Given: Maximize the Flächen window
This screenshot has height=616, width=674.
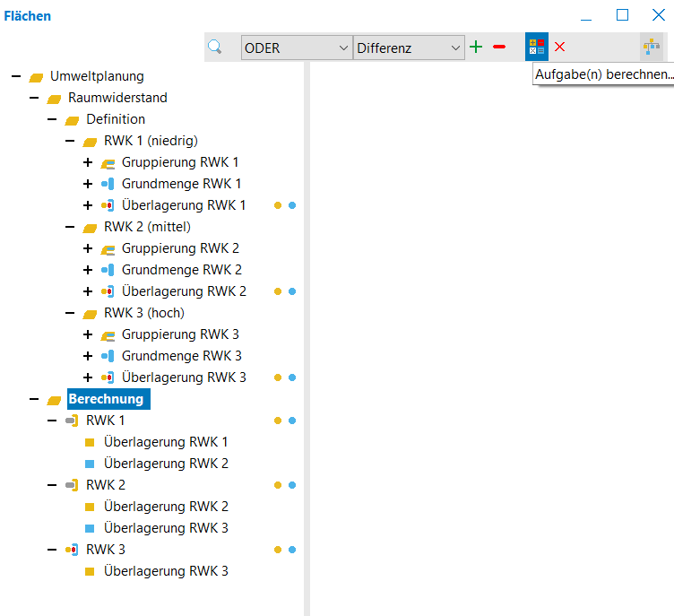Looking at the screenshot, I should (622, 15).
